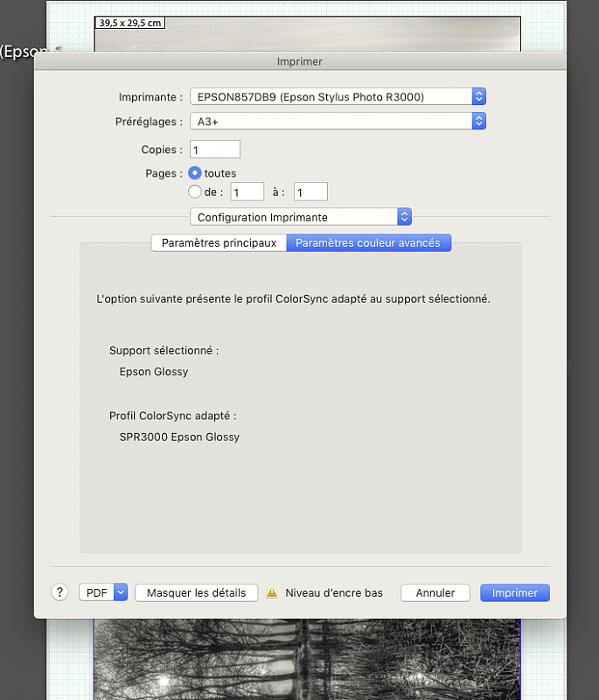The height and width of the screenshot is (700, 599).
Task: Select the "de" page range radio button
Action: click(196, 192)
